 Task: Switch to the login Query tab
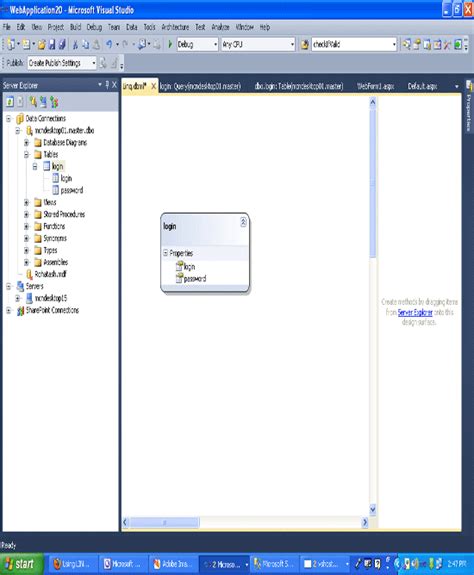pos(201,86)
